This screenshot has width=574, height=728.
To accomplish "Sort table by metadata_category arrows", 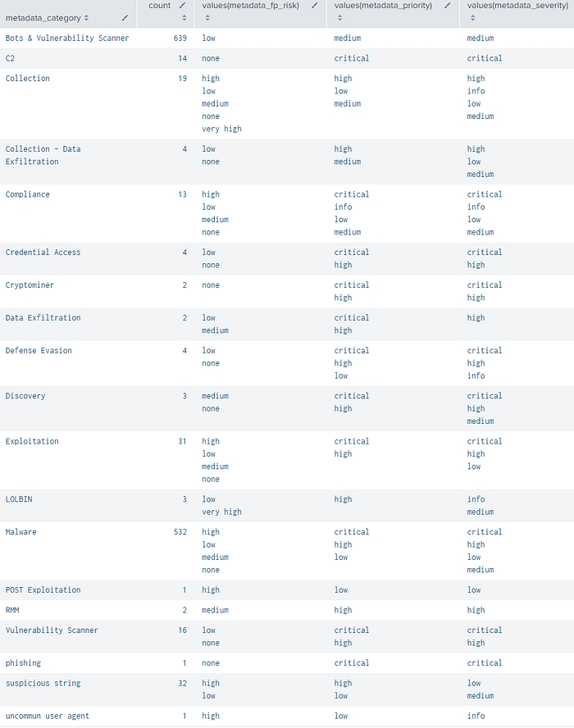I will pyautogui.click(x=87, y=18).
